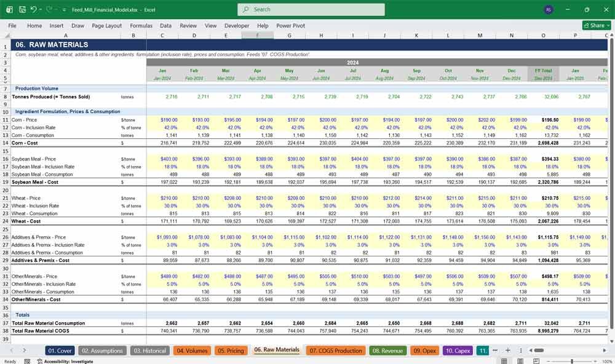This screenshot has width=615, height=364.
Task: Click the zoom slider handle
Action: point(572,361)
